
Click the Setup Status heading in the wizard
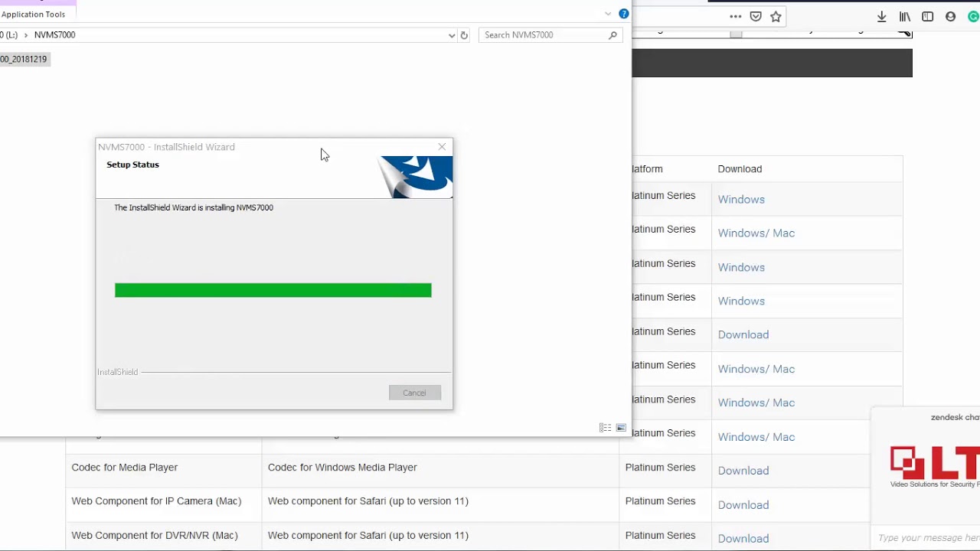pyautogui.click(x=132, y=165)
